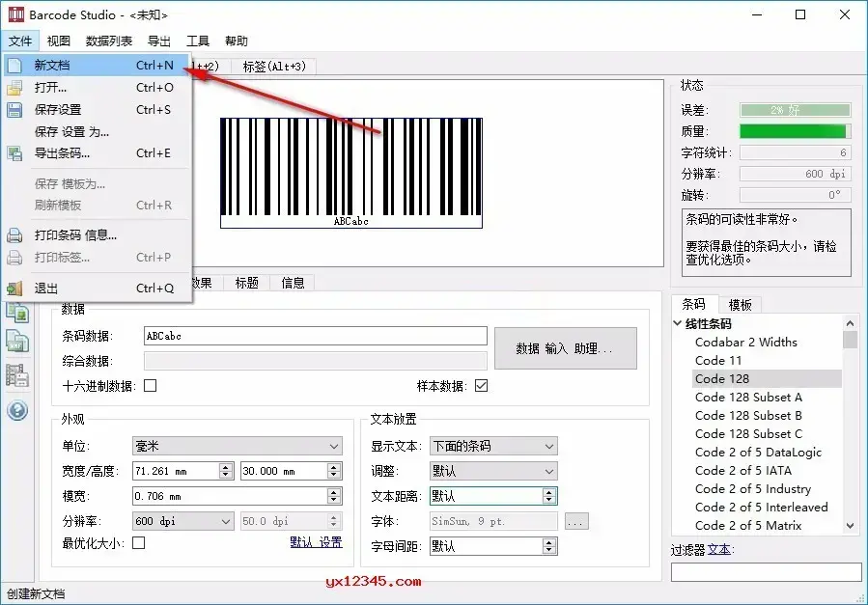Increase the width 71.261 mm spinner
868x605 pixels.
click(x=225, y=467)
